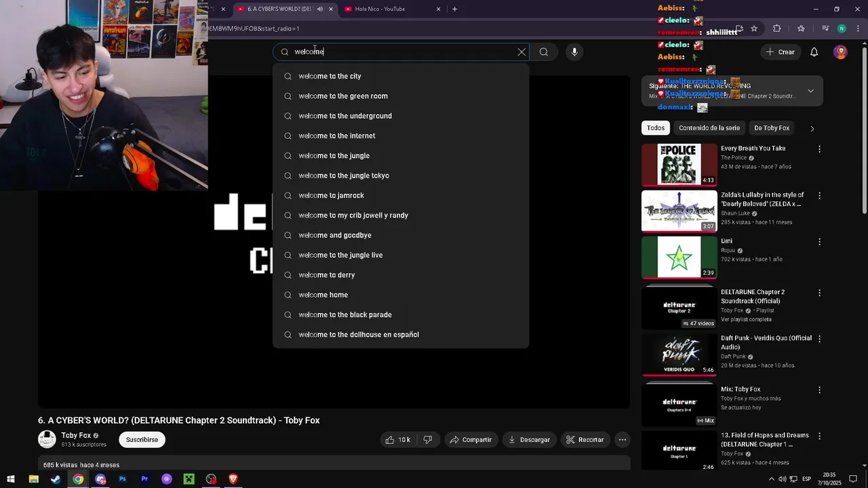This screenshot has width=868, height=488.
Task: Select suggestion welcome home
Action: [x=401, y=295]
